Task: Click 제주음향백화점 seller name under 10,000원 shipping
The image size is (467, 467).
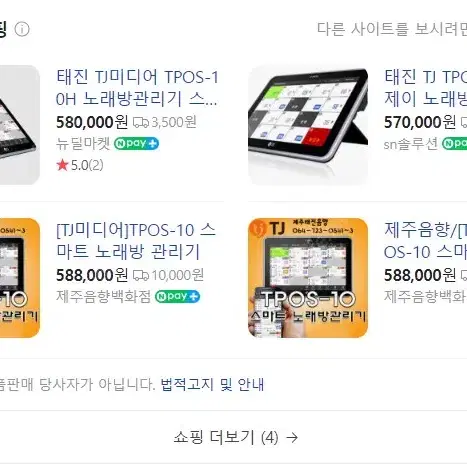Action: click(x=104, y=297)
